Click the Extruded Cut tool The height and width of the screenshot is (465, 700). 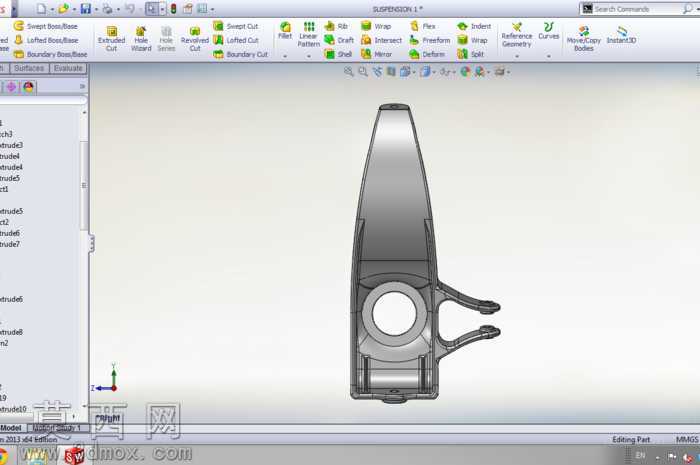[x=111, y=39]
